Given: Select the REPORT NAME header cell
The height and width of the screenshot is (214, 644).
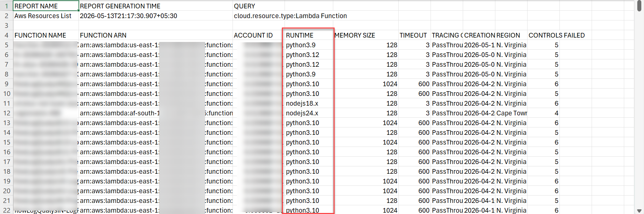Looking at the screenshot, I should click(x=46, y=6).
